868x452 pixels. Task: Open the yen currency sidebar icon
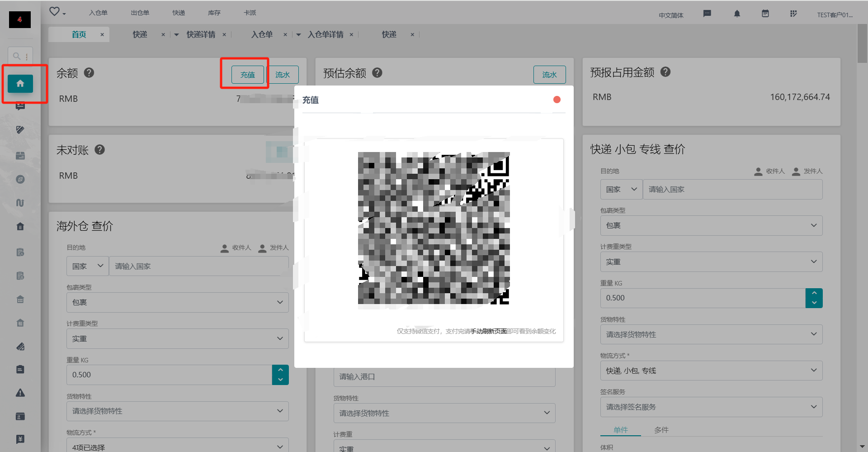(20, 439)
